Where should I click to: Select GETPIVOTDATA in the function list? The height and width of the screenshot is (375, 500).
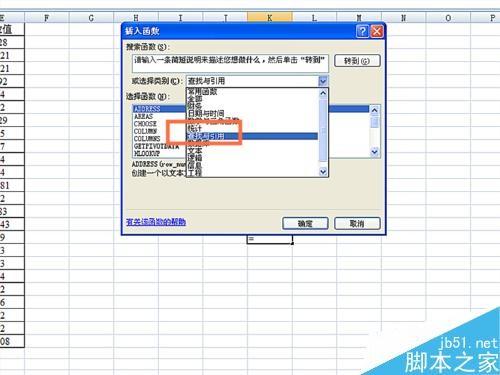pyautogui.click(x=156, y=146)
